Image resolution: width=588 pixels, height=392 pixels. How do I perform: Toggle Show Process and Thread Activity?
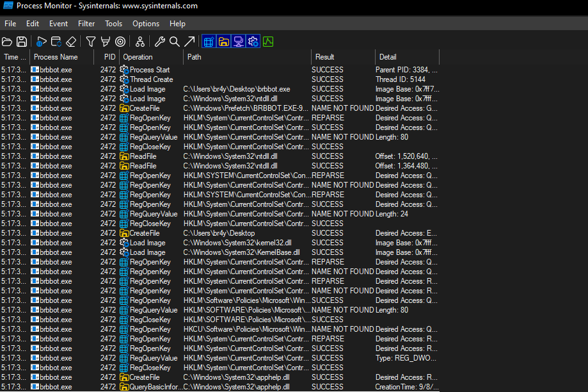coord(253,42)
